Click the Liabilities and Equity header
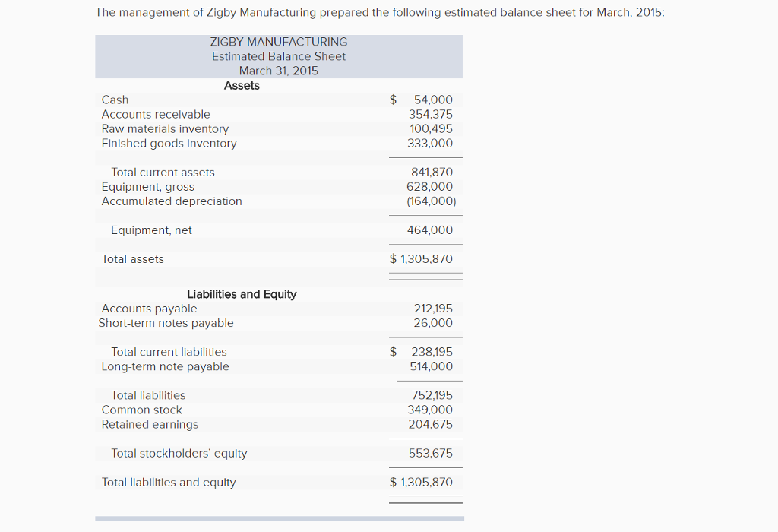The image size is (778, 532). tap(242, 294)
